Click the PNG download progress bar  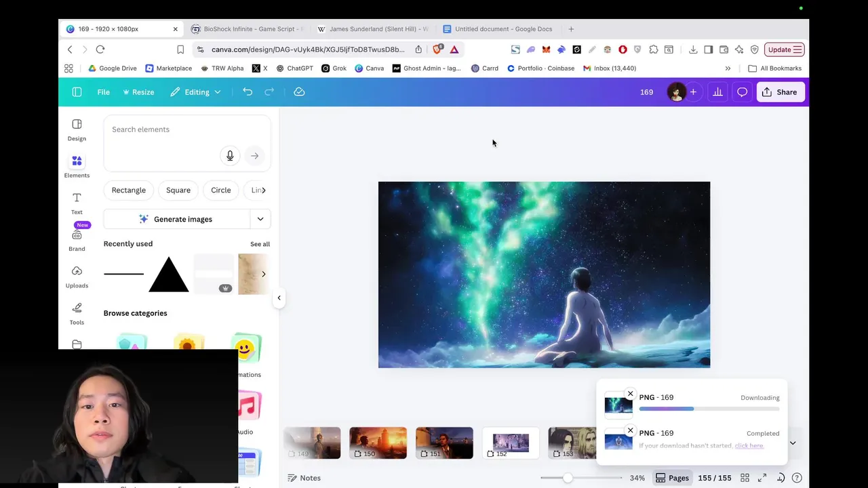point(709,409)
